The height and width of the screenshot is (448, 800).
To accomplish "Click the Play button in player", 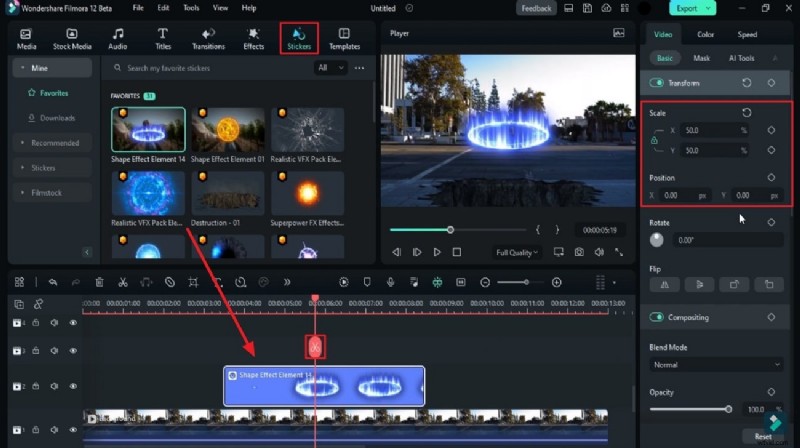I will (437, 252).
